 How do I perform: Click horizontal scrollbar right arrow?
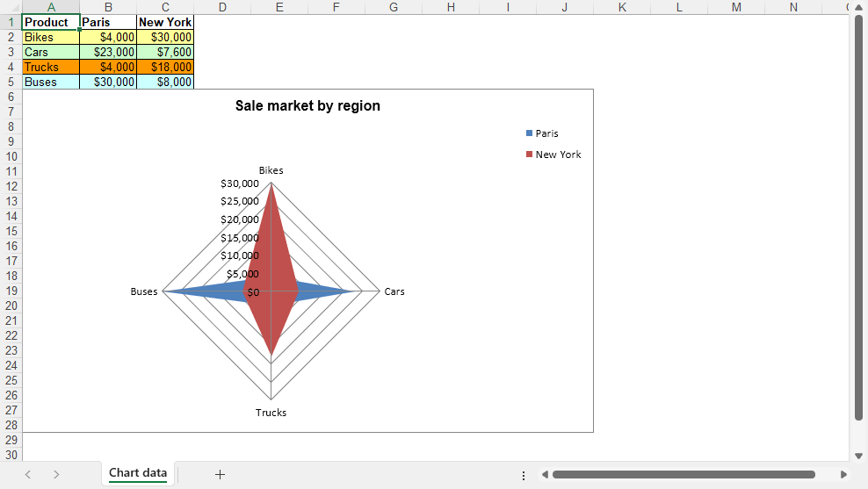[x=843, y=475]
